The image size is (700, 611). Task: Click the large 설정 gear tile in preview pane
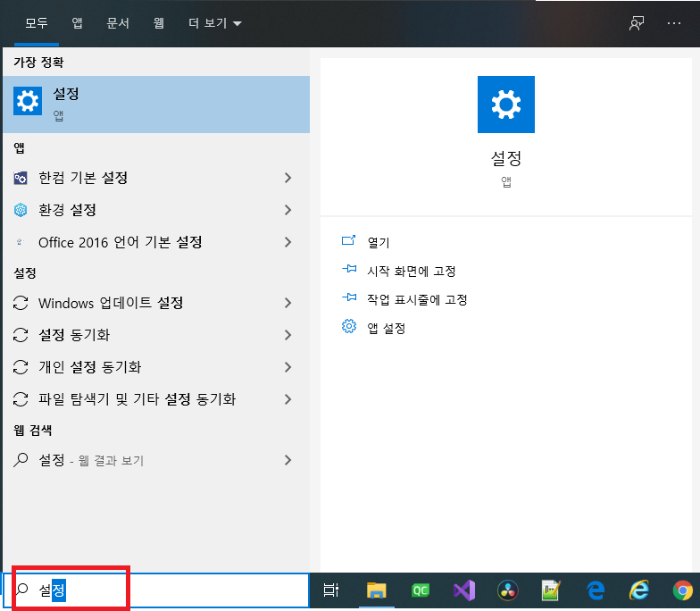coord(505,104)
